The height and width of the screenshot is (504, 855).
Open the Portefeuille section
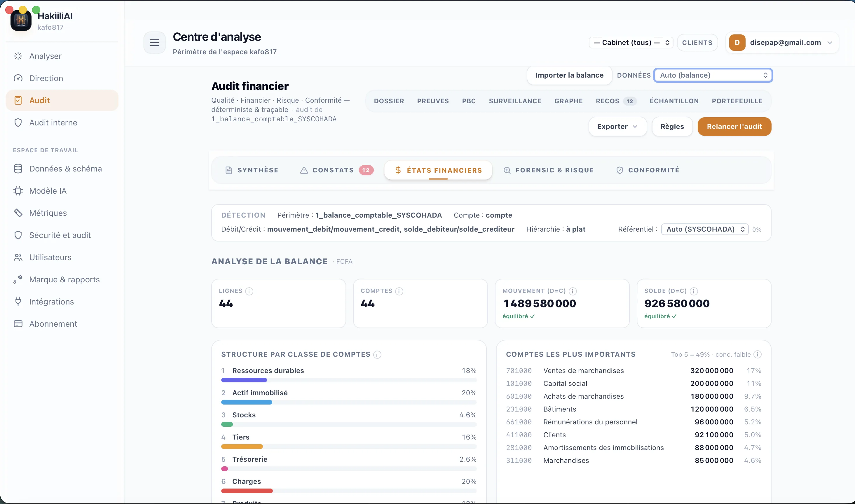pyautogui.click(x=737, y=101)
